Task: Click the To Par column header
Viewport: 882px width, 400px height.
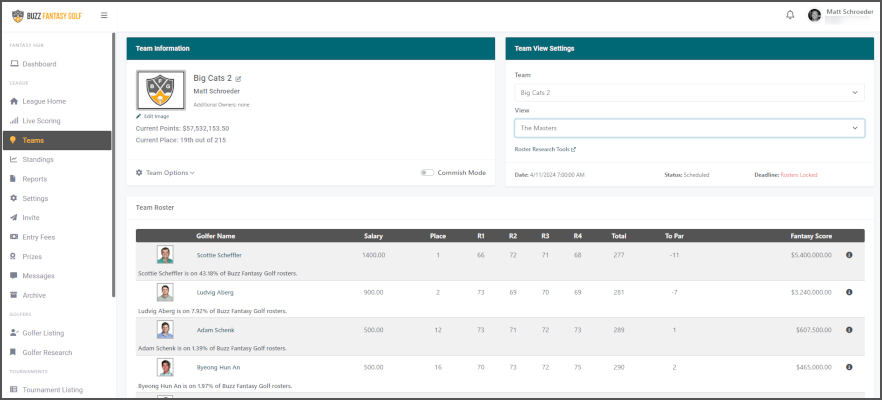Action: point(674,236)
